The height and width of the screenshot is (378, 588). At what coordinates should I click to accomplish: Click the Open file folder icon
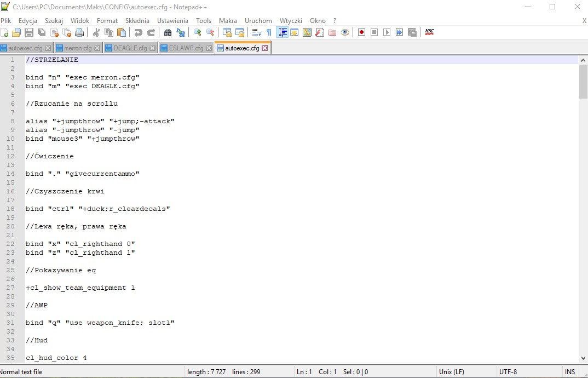[16, 33]
